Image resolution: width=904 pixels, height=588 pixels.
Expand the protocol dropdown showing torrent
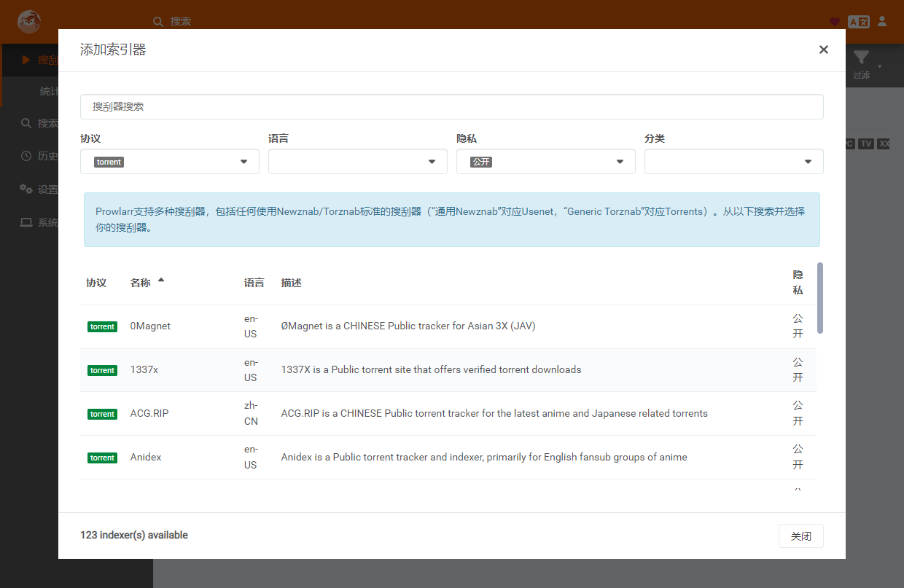coord(170,162)
